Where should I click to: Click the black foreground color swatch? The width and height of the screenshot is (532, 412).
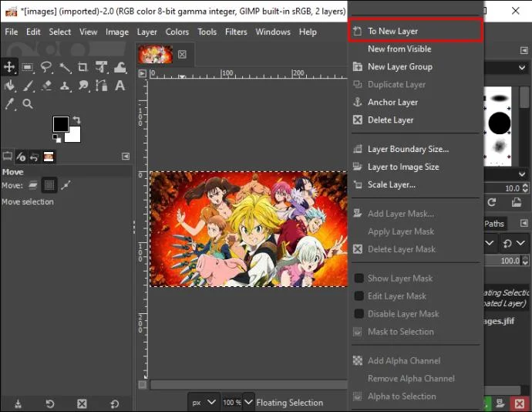click(x=61, y=123)
